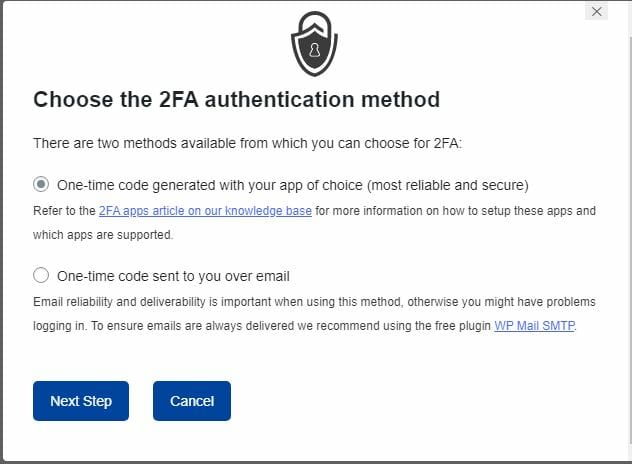Click the '(most reliable and secure)' text
Screen dimensions: 632x464
pyautogui.click(x=447, y=185)
